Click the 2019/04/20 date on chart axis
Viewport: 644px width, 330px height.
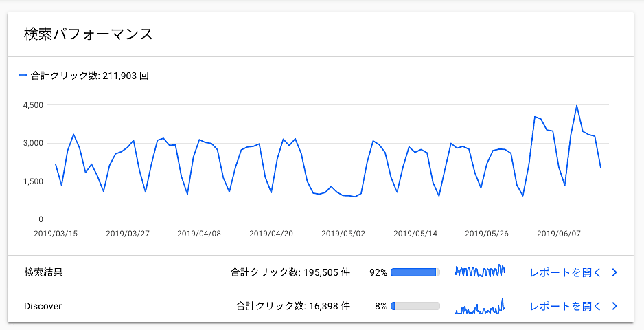(x=271, y=234)
